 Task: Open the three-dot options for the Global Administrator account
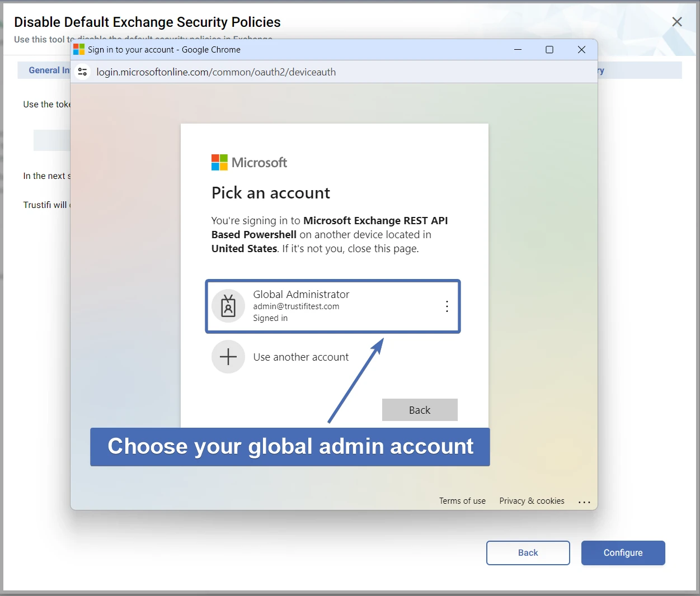pos(447,306)
